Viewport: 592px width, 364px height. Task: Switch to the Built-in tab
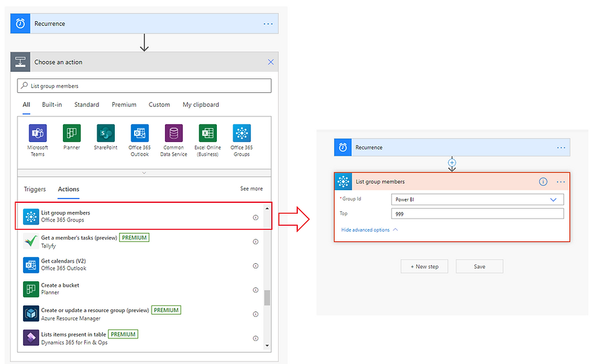pos(52,104)
